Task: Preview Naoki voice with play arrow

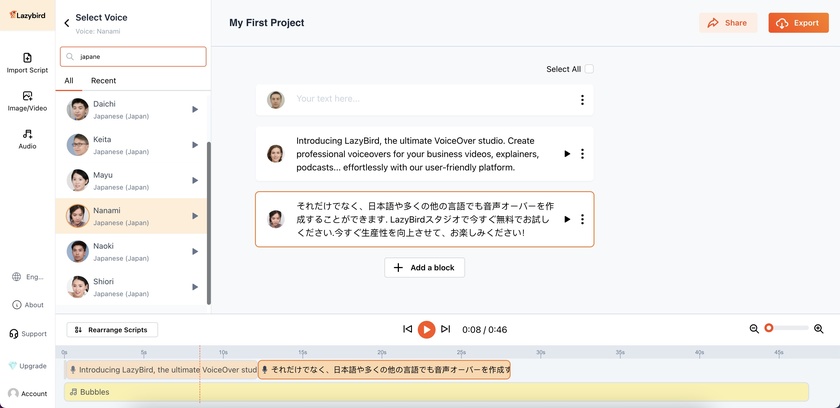Action: point(195,251)
